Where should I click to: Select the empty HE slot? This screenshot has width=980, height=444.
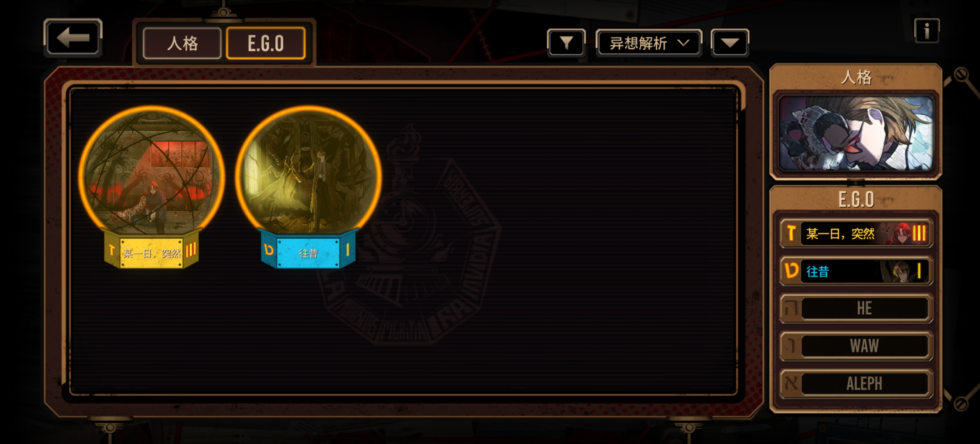(x=855, y=309)
